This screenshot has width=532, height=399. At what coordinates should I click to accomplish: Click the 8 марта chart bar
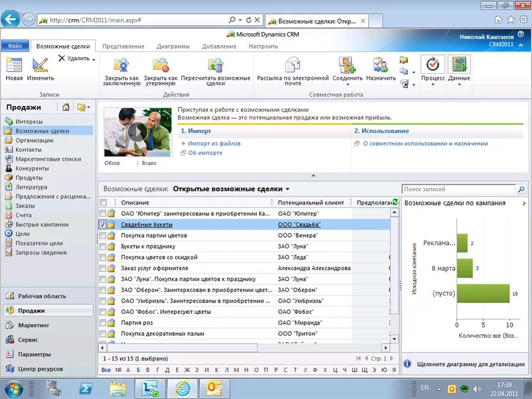coord(465,268)
